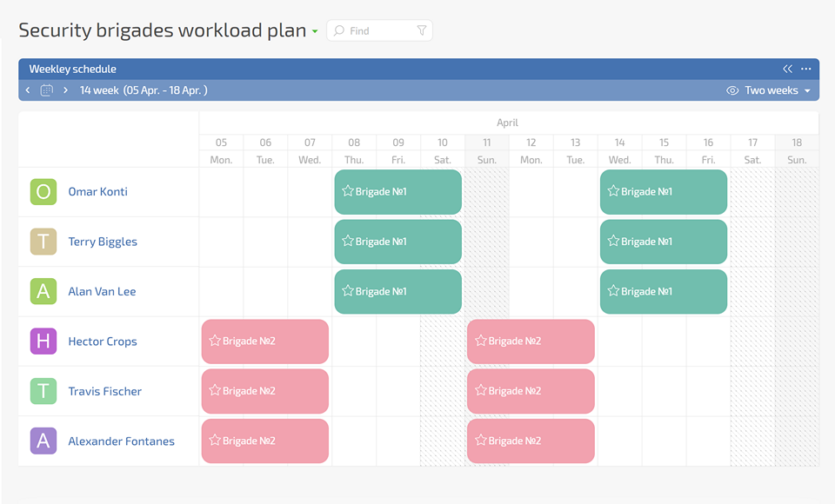The width and height of the screenshot is (835, 504).
Task: Advance to next week with right arrow
Action: coord(65,90)
